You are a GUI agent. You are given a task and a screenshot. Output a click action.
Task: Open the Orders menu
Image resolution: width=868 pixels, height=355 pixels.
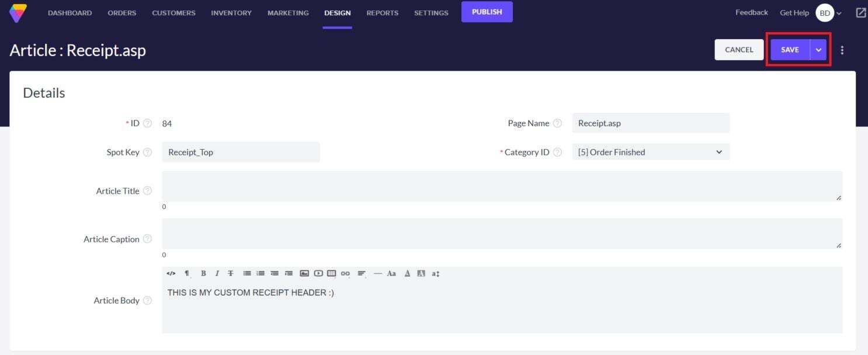click(121, 13)
